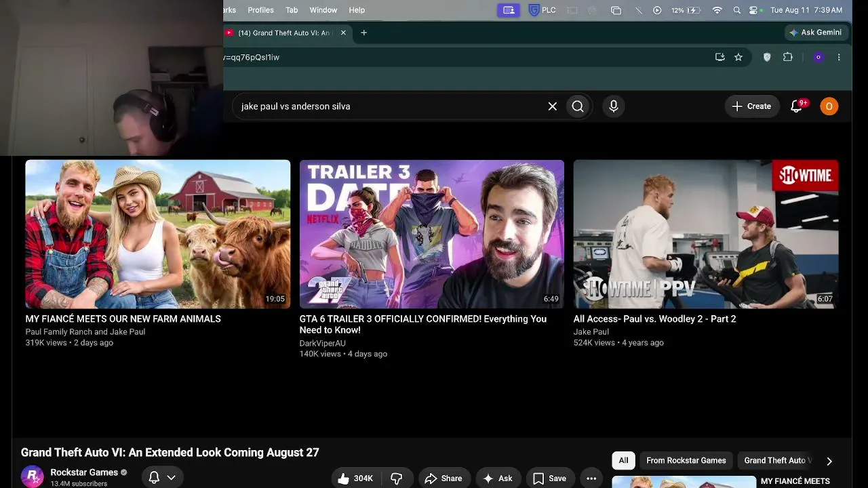Image resolution: width=868 pixels, height=488 pixels.
Task: Click the Ask button under the video
Action: (498, 479)
